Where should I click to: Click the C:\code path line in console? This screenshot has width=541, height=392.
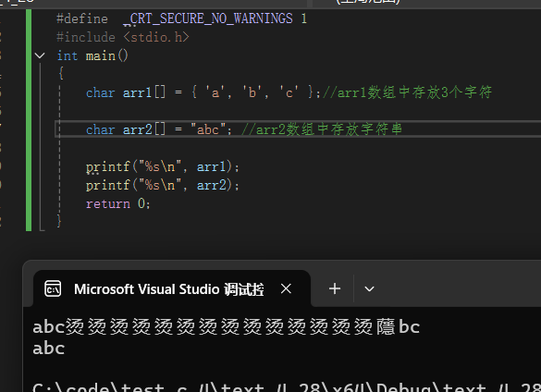[x=287, y=386]
